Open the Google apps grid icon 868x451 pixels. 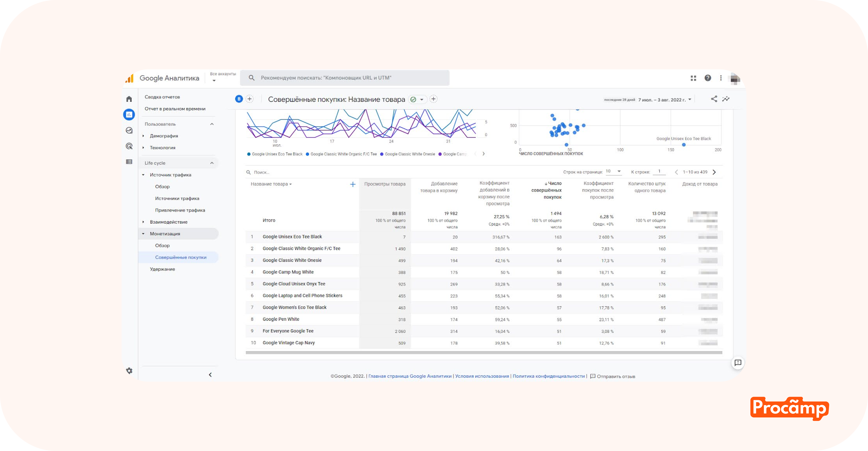click(693, 78)
